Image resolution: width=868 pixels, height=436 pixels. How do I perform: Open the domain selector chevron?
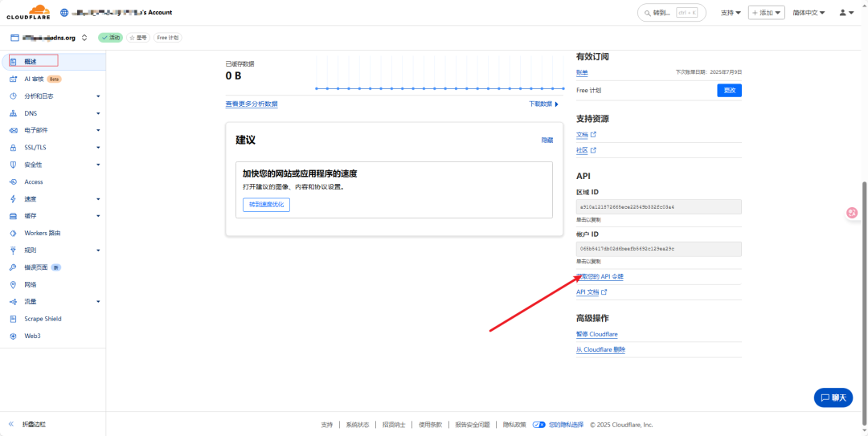(x=84, y=38)
